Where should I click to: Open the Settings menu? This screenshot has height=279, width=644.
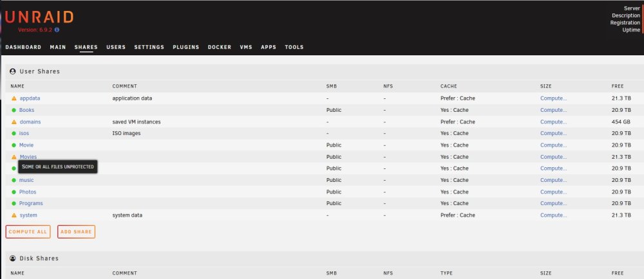tap(149, 47)
